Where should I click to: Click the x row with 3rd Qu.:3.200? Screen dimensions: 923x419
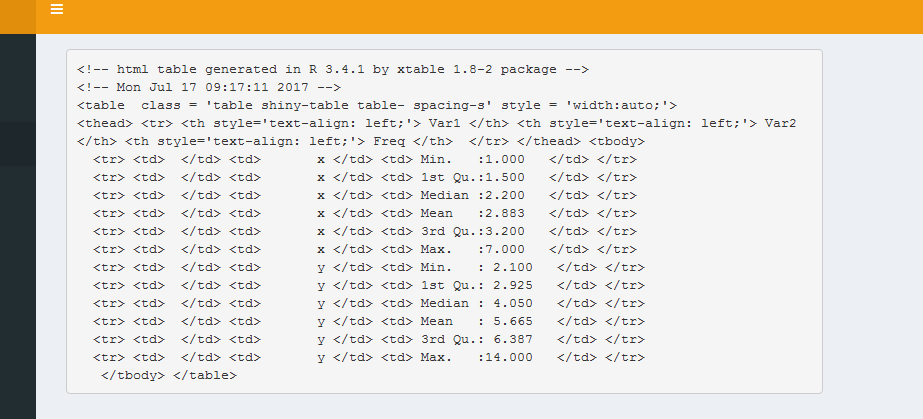pos(364,231)
